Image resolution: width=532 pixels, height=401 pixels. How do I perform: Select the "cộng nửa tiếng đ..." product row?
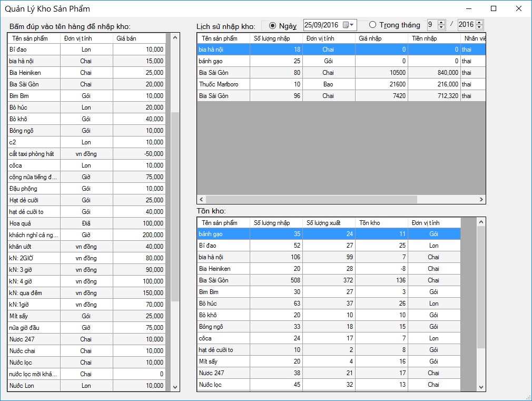86,177
